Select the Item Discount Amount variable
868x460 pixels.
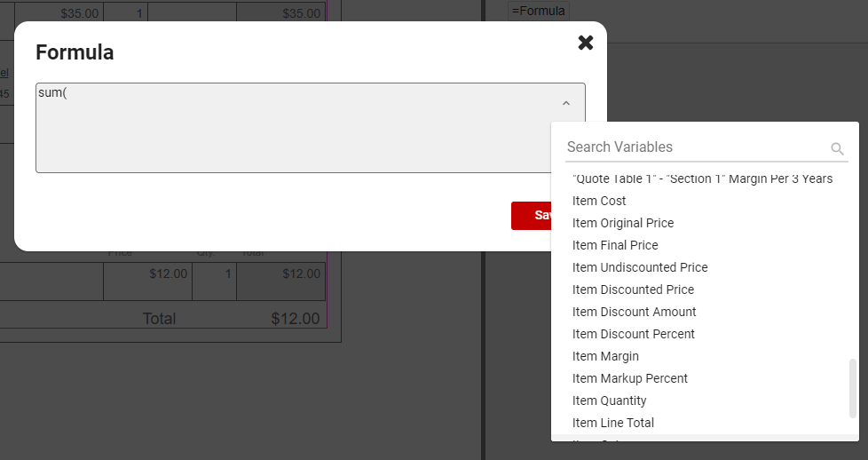point(634,312)
